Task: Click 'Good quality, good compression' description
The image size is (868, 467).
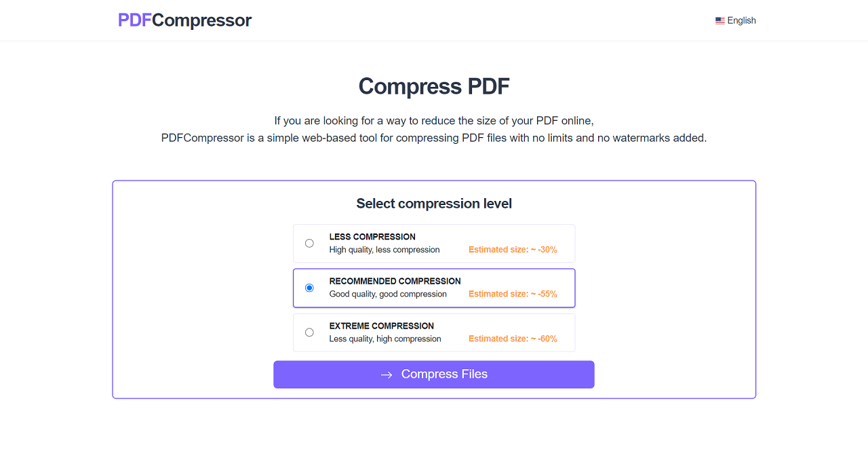Action: (x=388, y=294)
